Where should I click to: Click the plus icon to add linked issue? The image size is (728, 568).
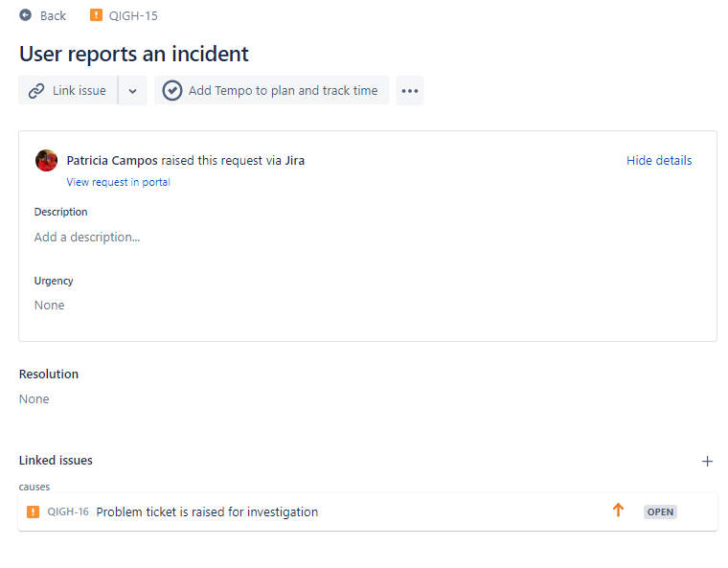point(707,461)
